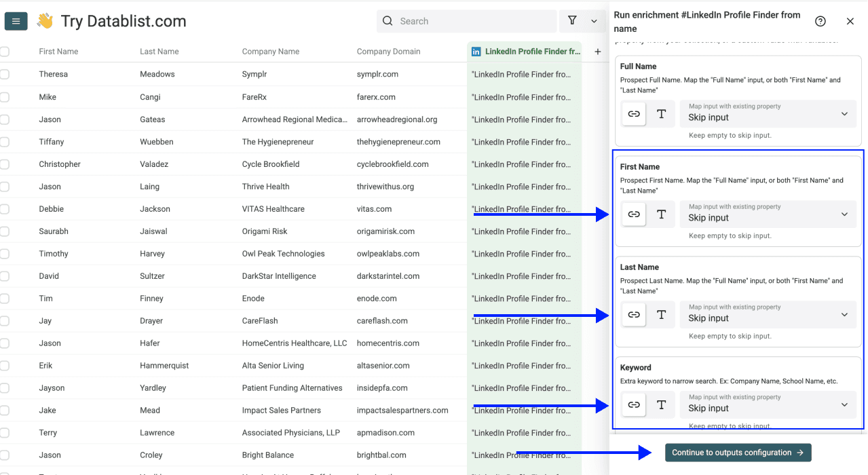868x475 pixels.
Task: Click Continue to outputs configuration
Action: tap(738, 452)
